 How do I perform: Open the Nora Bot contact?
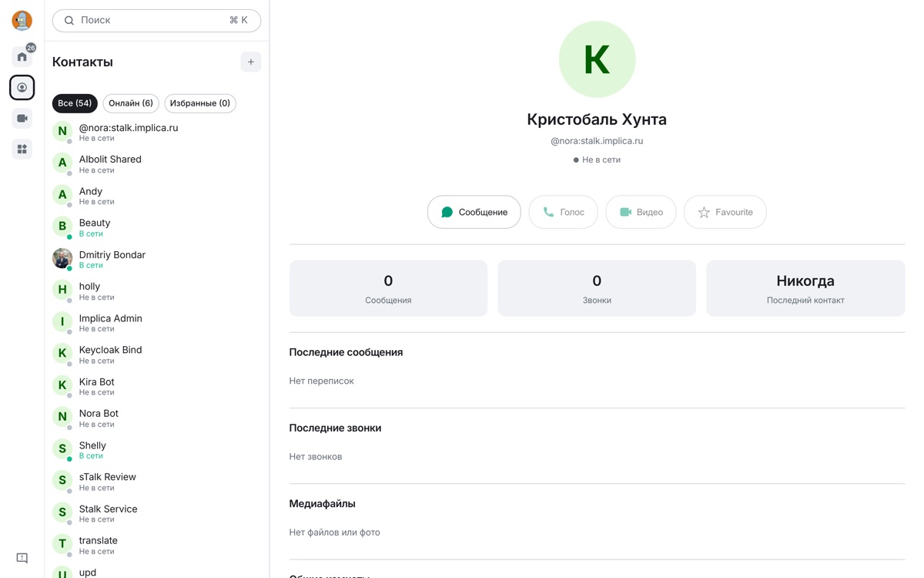(x=156, y=418)
